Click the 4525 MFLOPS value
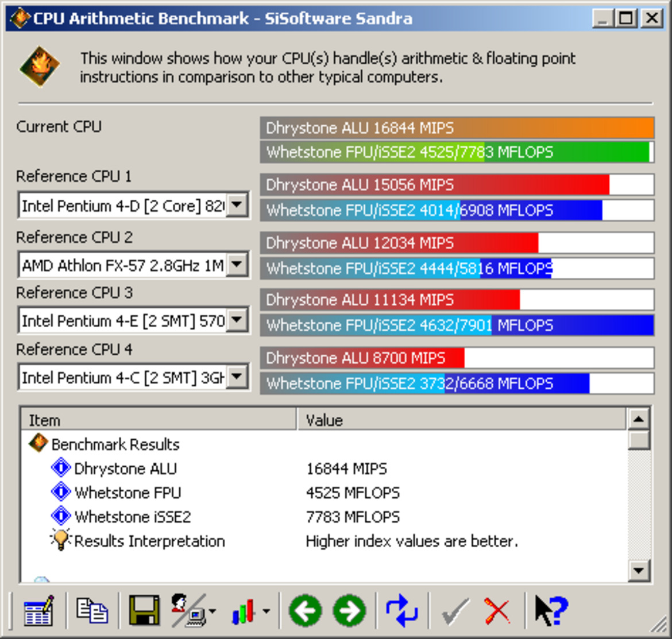The image size is (672, 639). 353,493
